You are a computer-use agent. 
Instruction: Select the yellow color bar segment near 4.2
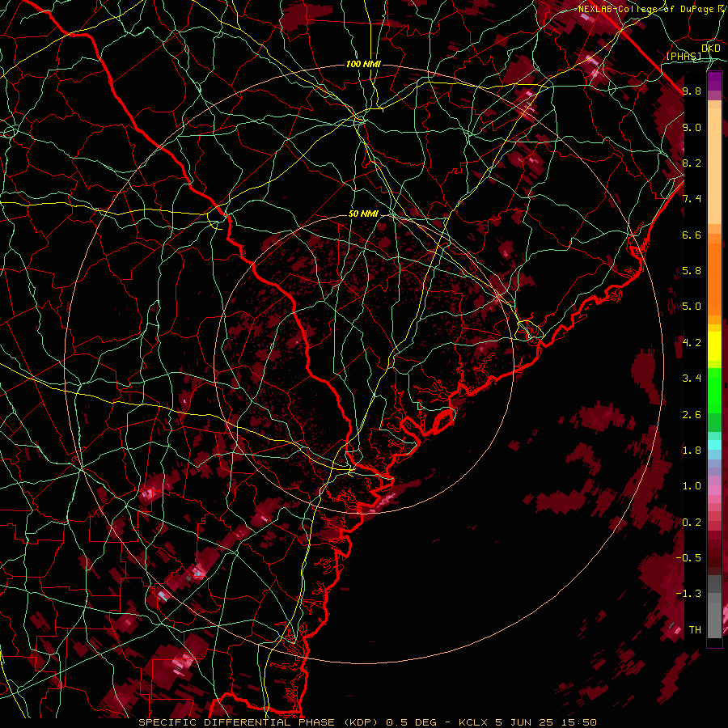(x=714, y=346)
